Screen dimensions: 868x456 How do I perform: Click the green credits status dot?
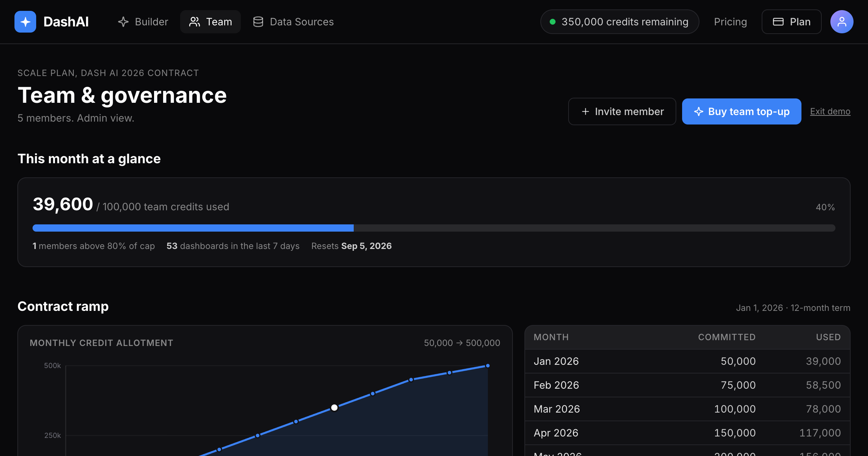coord(553,22)
